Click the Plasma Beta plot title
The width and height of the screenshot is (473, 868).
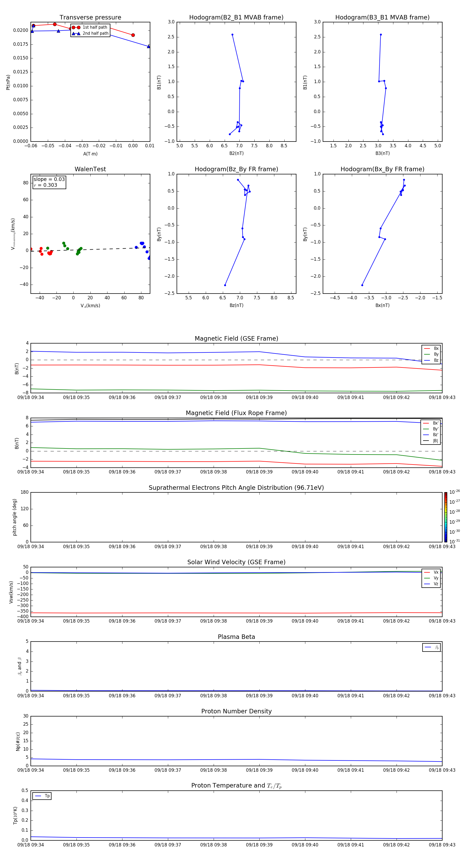[x=236, y=637]
